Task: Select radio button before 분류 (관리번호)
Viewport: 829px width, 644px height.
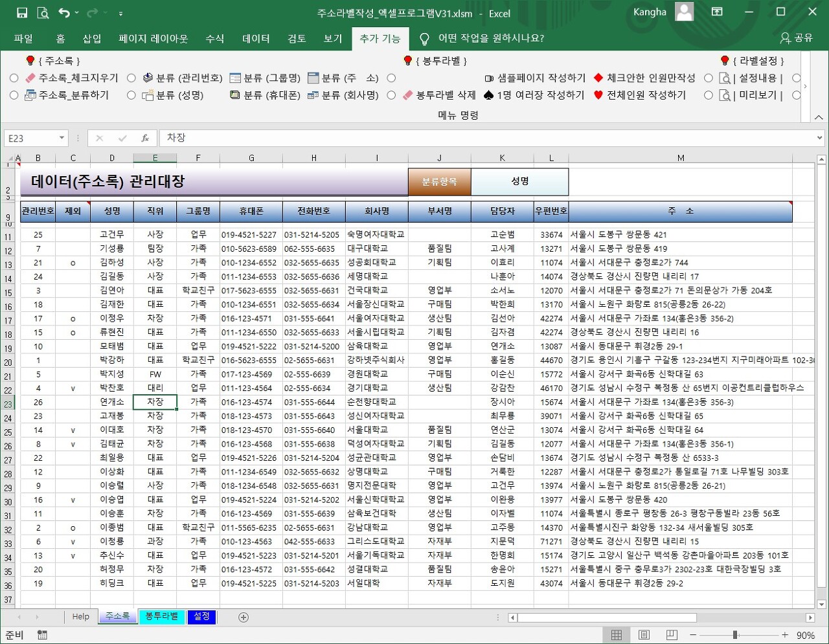Action: [x=131, y=78]
